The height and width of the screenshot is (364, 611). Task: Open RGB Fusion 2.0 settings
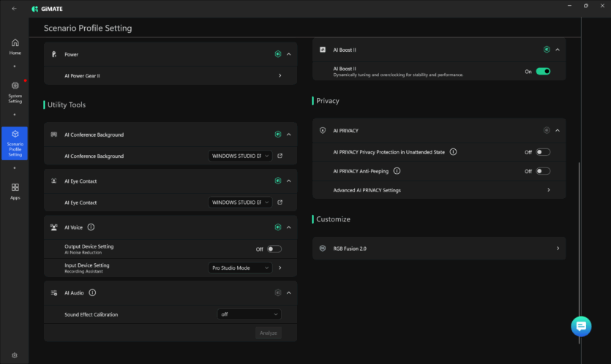[439, 249]
